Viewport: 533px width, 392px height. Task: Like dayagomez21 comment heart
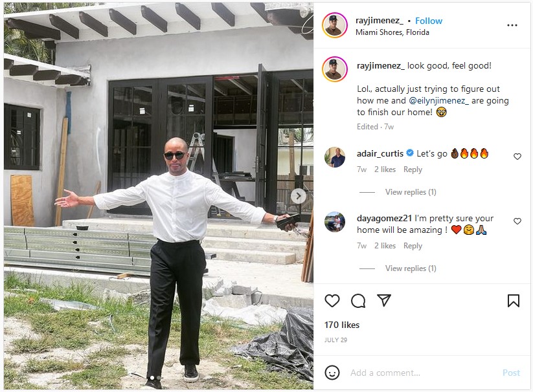point(517,221)
